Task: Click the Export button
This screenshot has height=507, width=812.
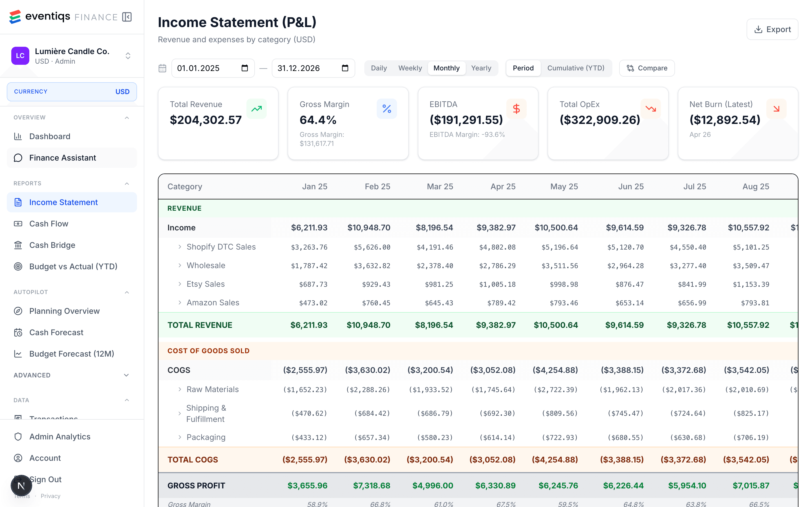Action: (772, 29)
